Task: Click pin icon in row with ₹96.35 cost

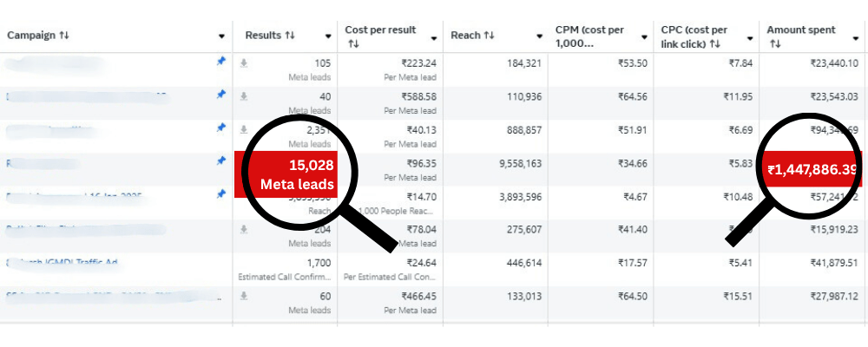Action: (220, 161)
